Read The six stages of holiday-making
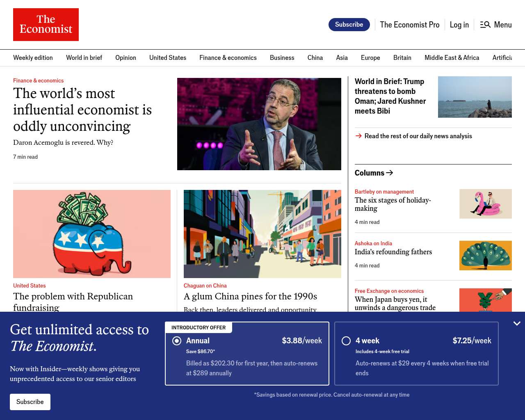525x420 pixels. (x=393, y=204)
